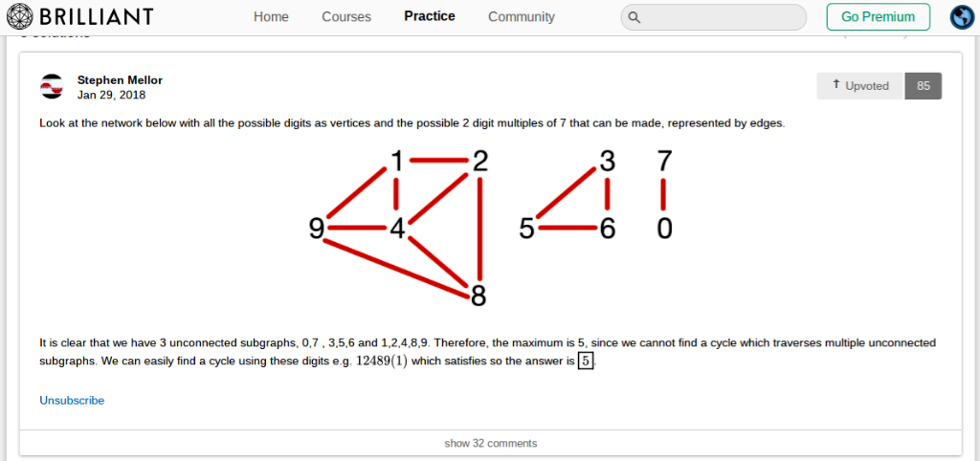
Task: Click the 85 upvote count
Action: point(924,86)
